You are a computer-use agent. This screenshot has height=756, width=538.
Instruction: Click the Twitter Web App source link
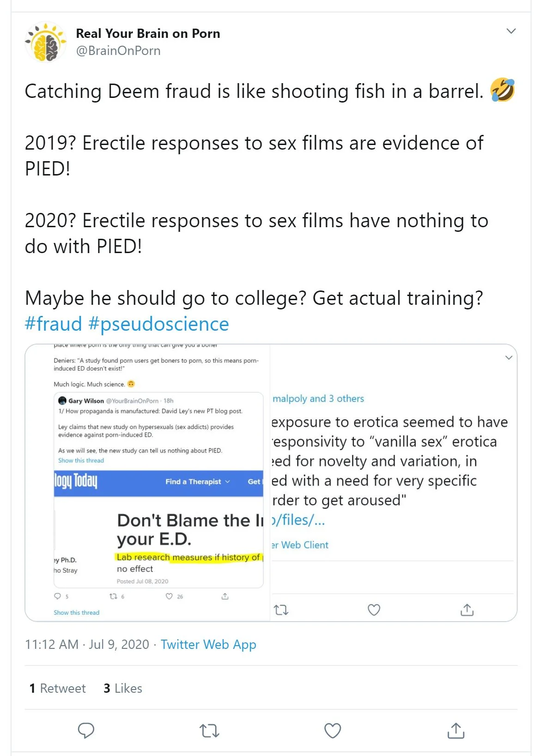pyautogui.click(x=208, y=644)
